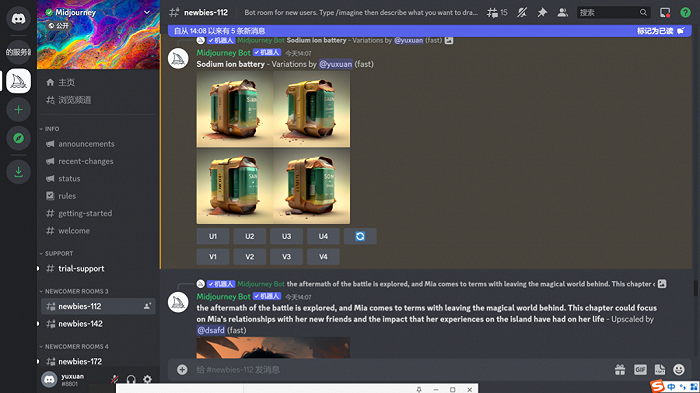This screenshot has width=700, height=393.
Task: Upscale image with U1 button
Action: (213, 236)
